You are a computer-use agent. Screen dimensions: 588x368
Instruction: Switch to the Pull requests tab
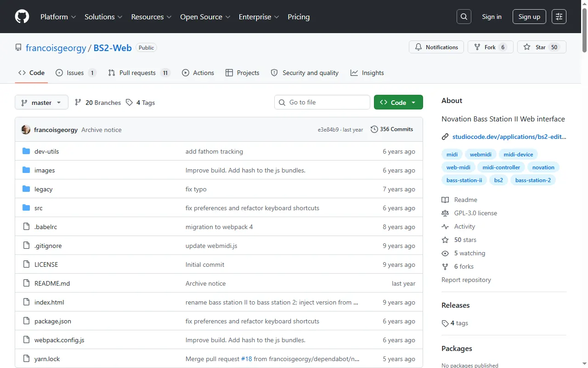coord(139,73)
